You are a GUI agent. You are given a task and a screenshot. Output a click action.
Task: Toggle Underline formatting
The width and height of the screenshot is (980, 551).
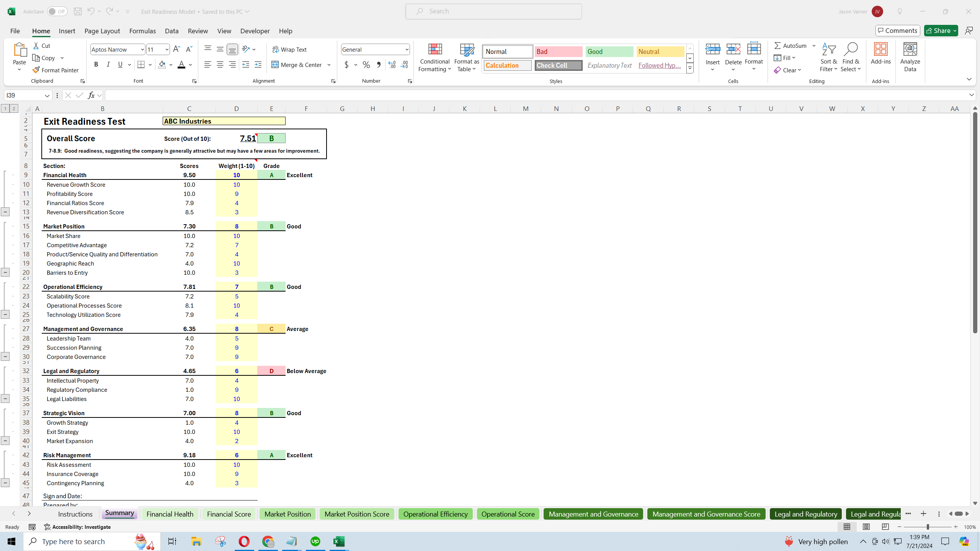pos(120,65)
